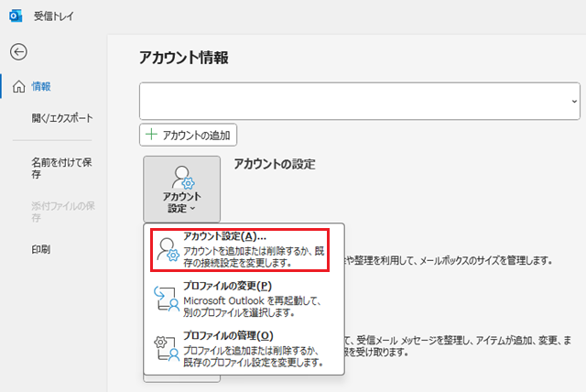The width and height of the screenshot is (586, 392).
Task: Click the plus icon for adding account
Action: point(151,135)
